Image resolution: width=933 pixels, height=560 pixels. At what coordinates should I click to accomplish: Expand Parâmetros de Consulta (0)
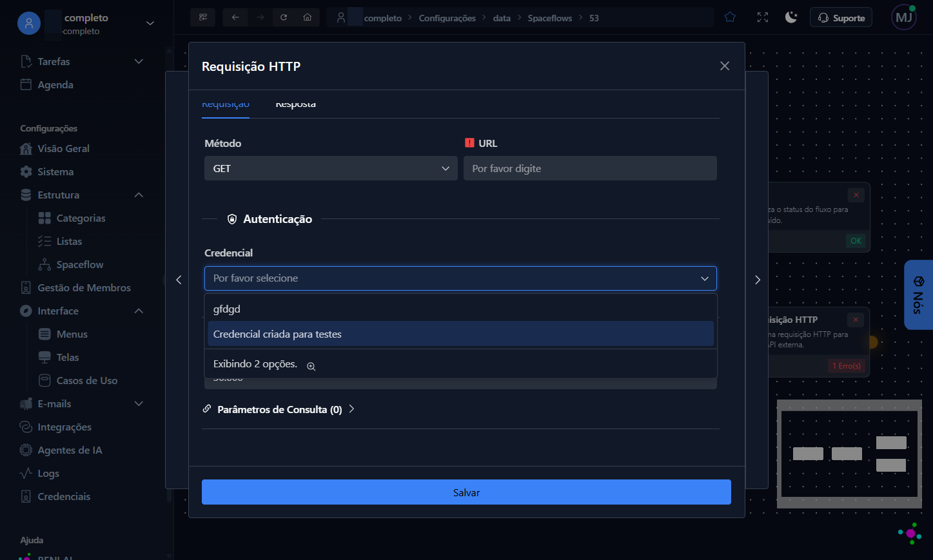coord(351,409)
